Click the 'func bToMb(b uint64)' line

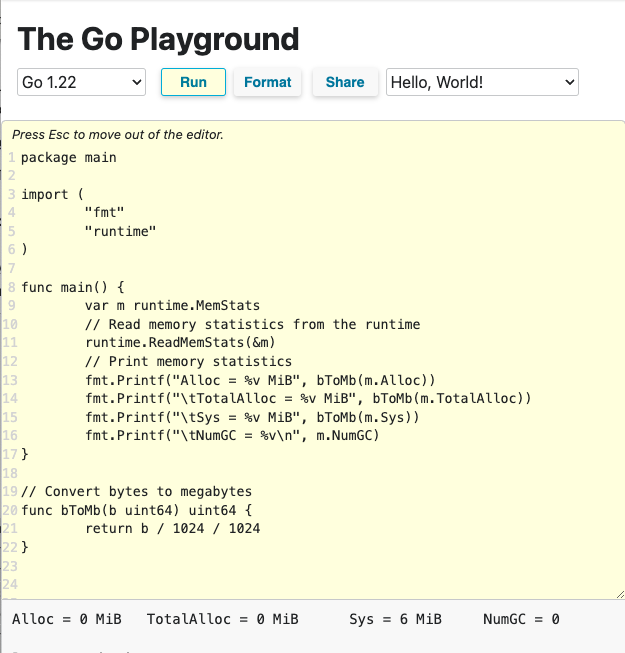pyautogui.click(x=137, y=510)
